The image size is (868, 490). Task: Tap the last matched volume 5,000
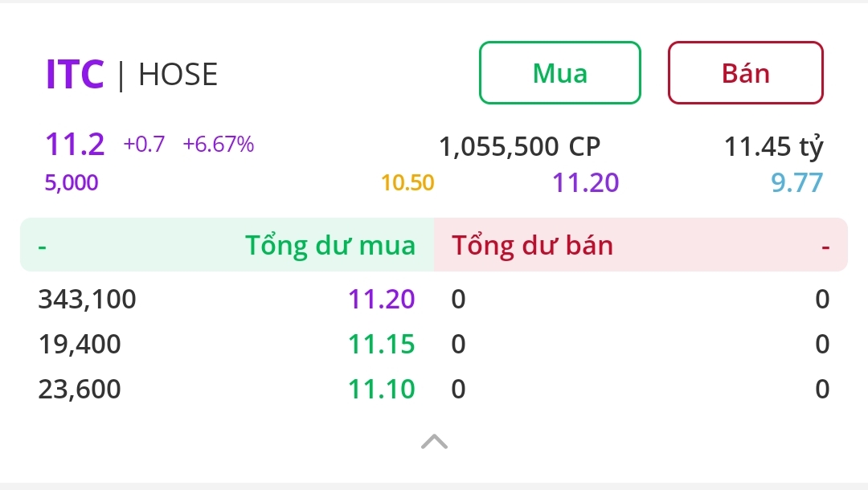[72, 183]
